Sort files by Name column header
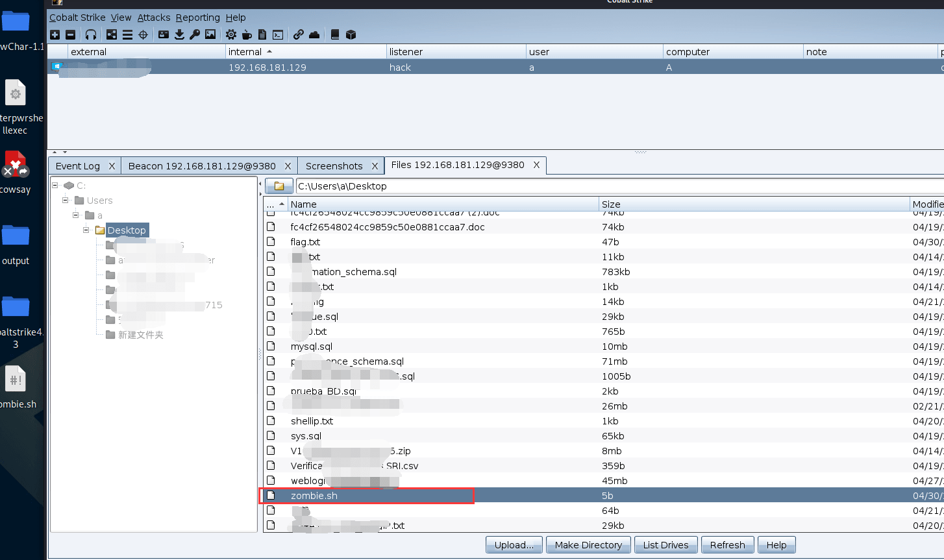944x560 pixels. pyautogui.click(x=443, y=204)
